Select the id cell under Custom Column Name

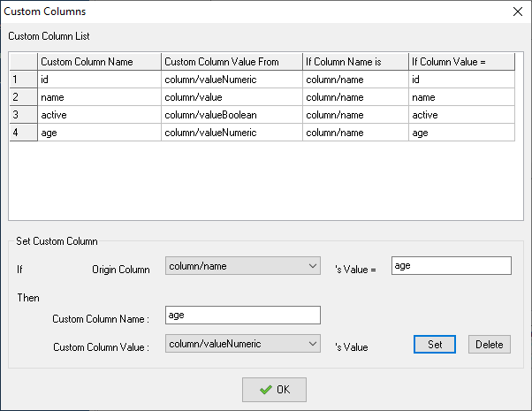coord(99,80)
